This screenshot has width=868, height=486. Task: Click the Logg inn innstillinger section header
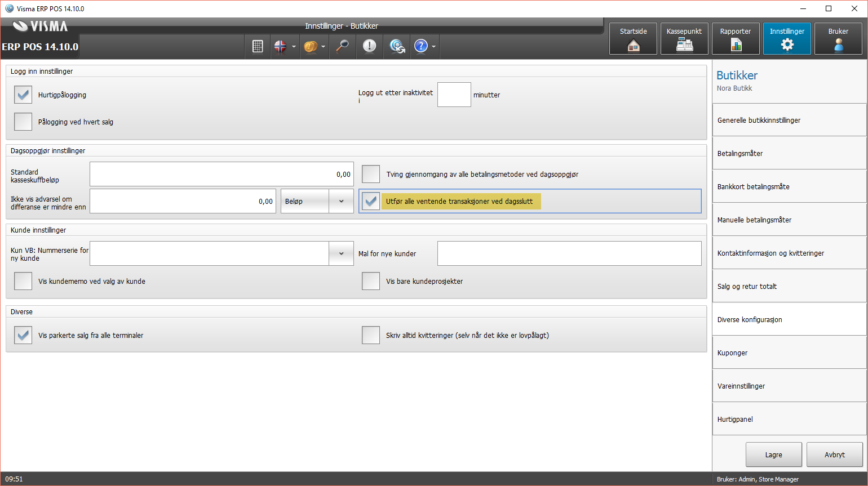(42, 72)
